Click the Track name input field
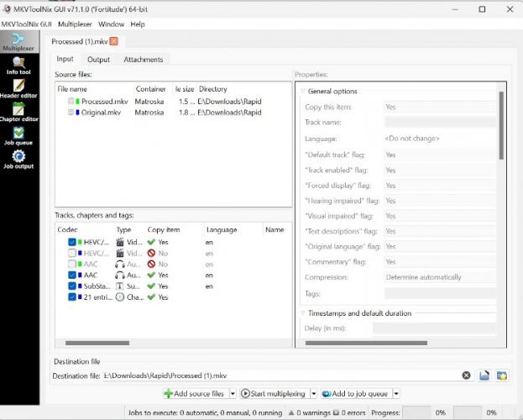The width and height of the screenshot is (523, 420). point(437,123)
